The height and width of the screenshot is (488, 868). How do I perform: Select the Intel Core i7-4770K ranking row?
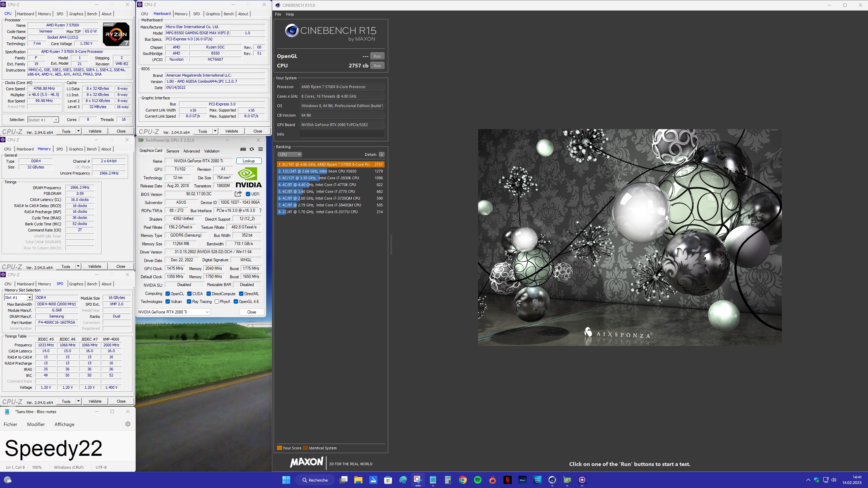point(331,185)
